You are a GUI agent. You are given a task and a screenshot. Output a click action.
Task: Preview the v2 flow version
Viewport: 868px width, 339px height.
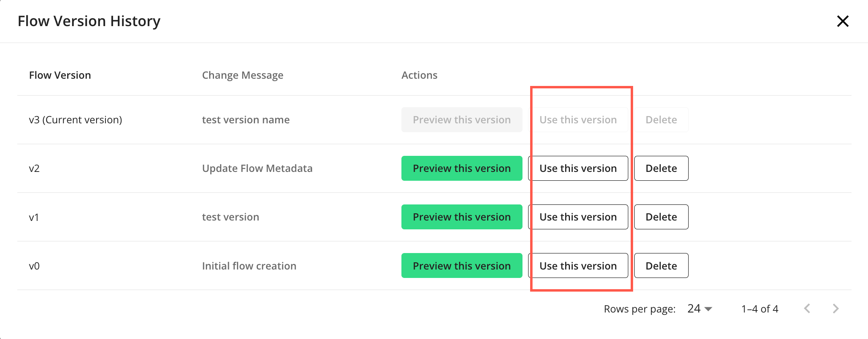[461, 168]
